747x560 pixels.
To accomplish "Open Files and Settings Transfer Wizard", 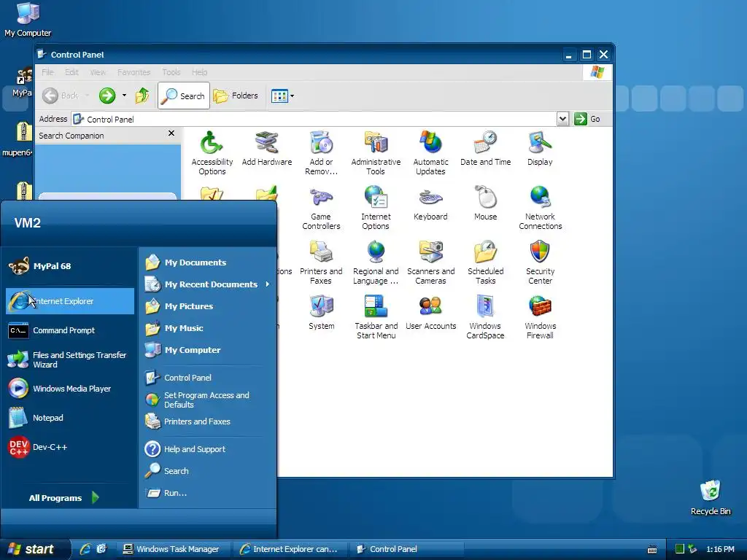I will point(69,359).
